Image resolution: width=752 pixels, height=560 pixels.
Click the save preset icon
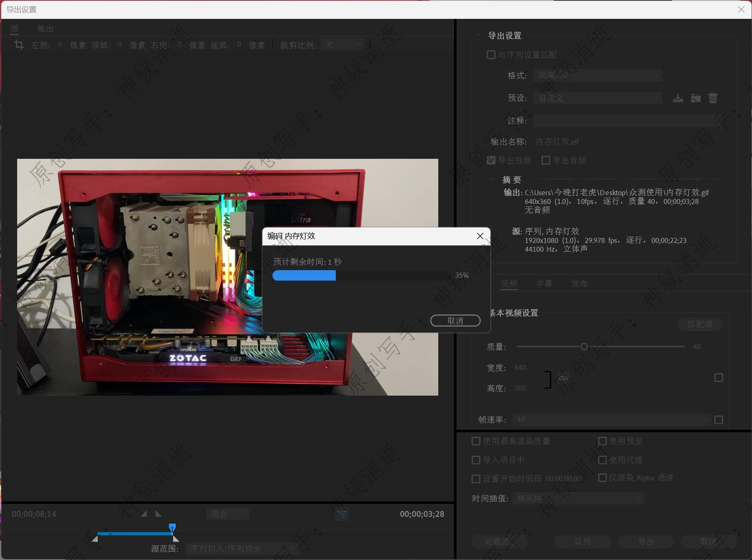click(x=677, y=98)
